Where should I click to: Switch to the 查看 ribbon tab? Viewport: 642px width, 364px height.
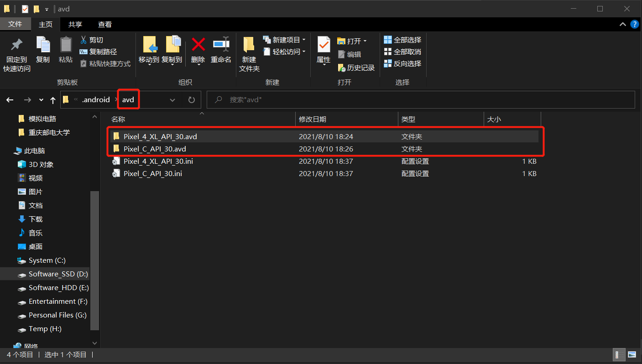105,24
